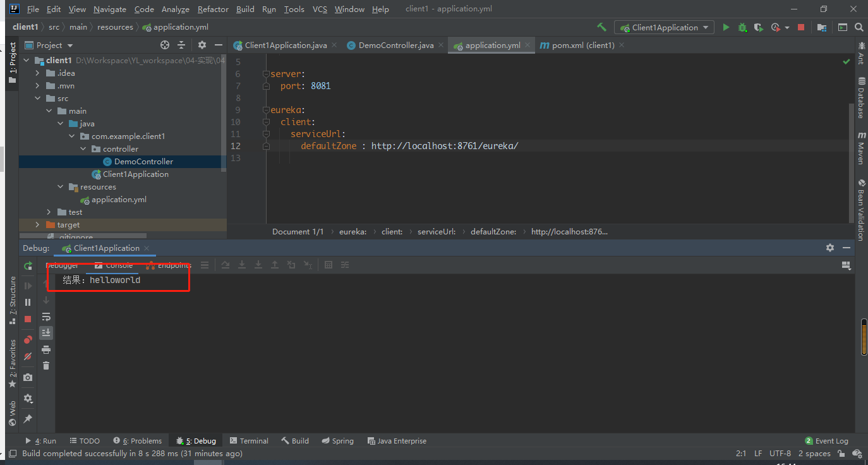The image size is (868, 465).
Task: Collapse all nodes in Project panel
Action: coord(181,45)
